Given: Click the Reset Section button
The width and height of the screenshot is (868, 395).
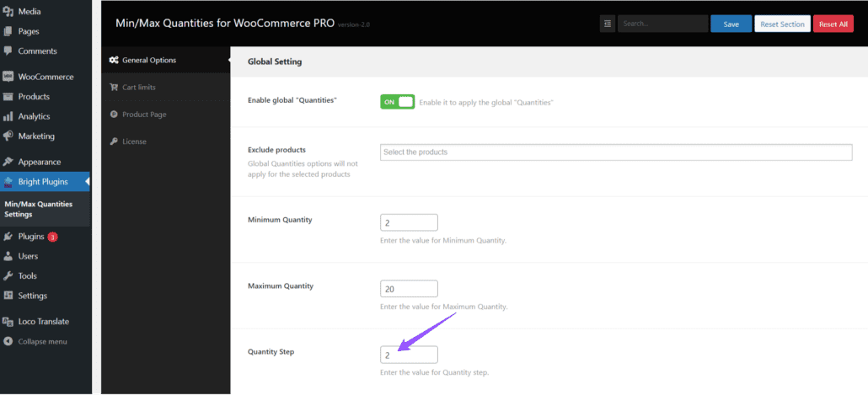Looking at the screenshot, I should [782, 24].
